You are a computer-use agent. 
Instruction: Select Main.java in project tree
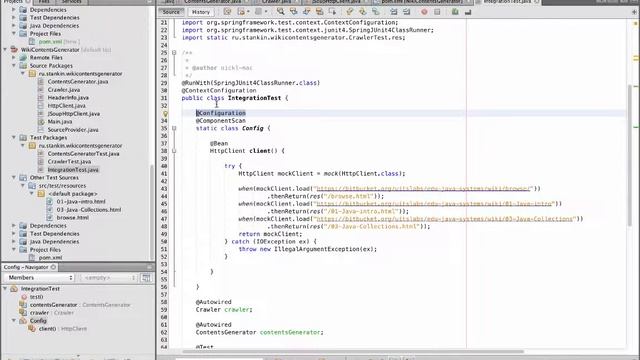(60, 122)
